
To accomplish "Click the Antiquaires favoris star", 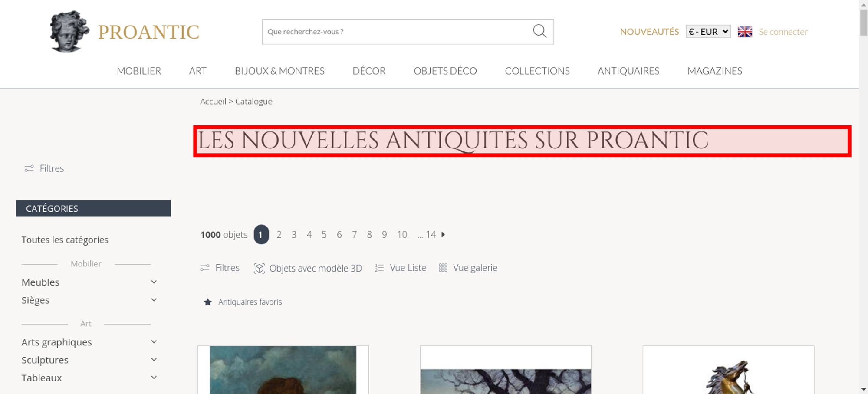I will point(208,302).
